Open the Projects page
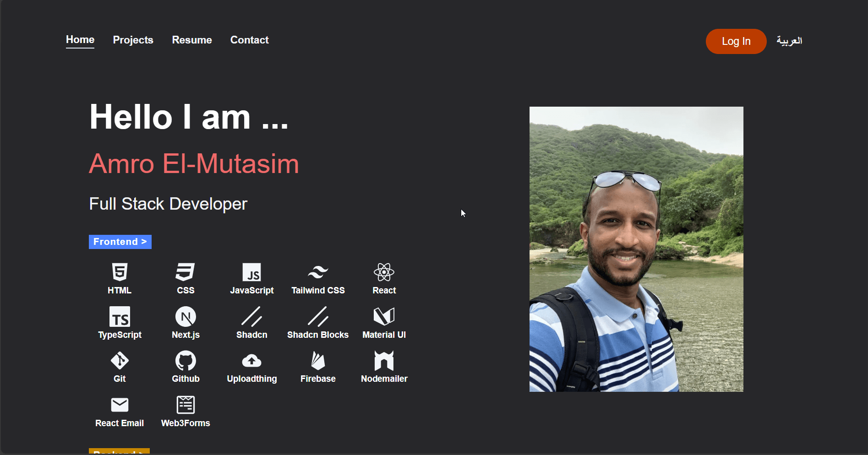The image size is (868, 455). (133, 40)
